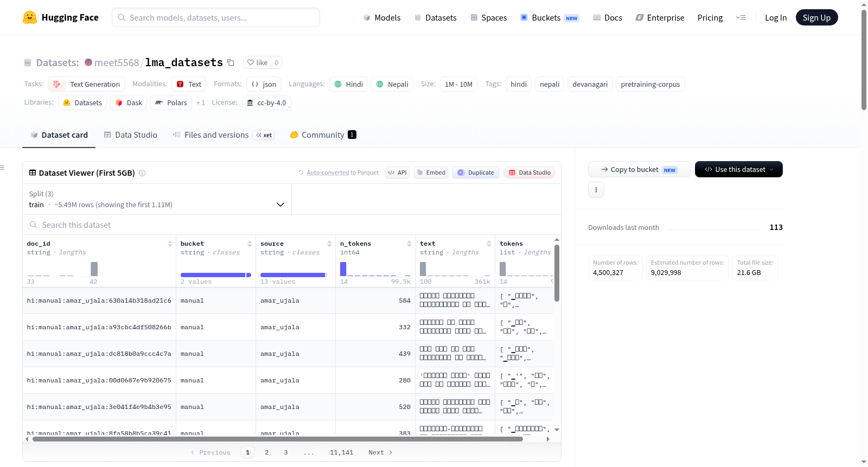Open the Files and versions tab
The height and width of the screenshot is (467, 868).
point(224,135)
